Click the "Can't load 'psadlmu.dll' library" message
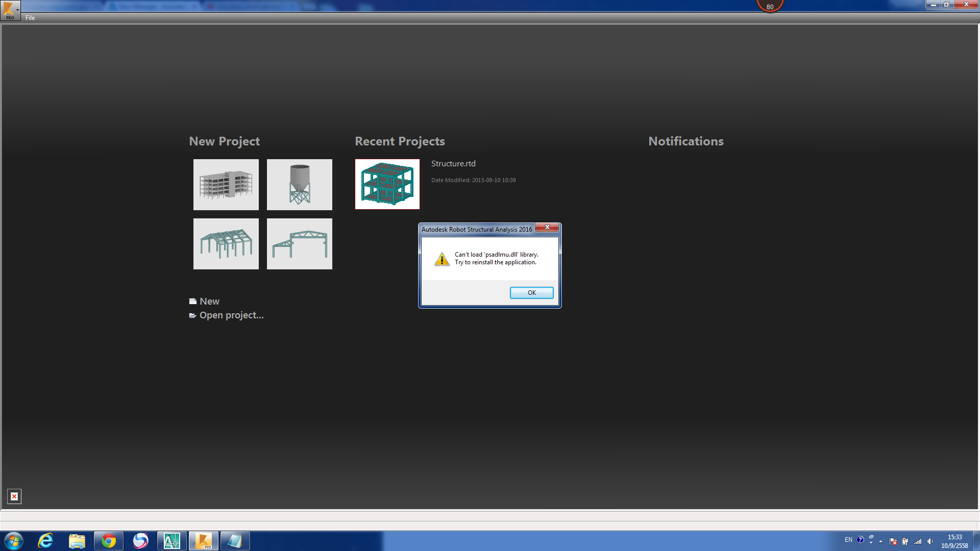 click(496, 255)
